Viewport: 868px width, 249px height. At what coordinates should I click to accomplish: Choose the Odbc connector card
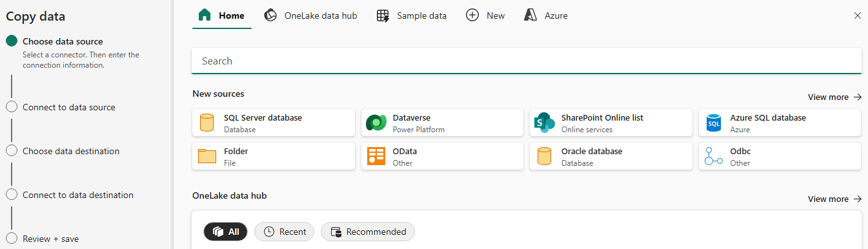click(780, 156)
